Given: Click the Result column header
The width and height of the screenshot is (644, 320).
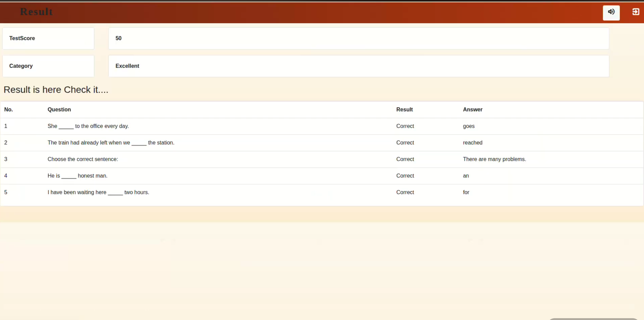Looking at the screenshot, I should tap(405, 110).
